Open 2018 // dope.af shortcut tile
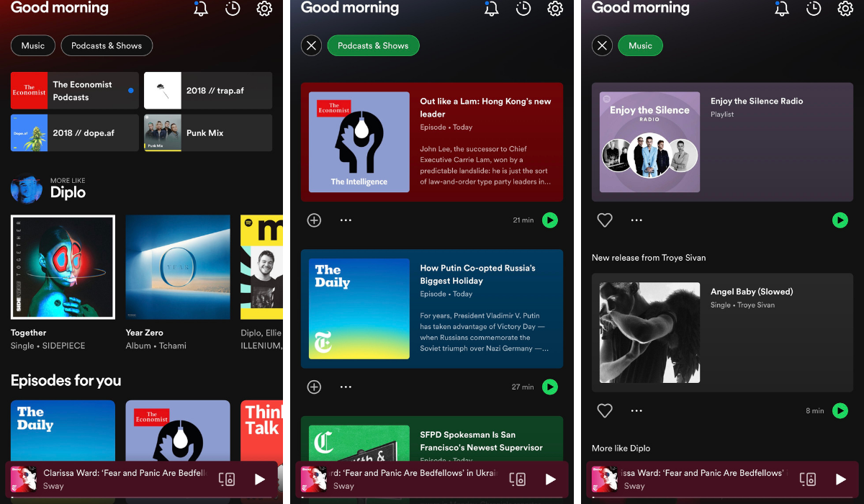This screenshot has width=864, height=504. [x=75, y=133]
